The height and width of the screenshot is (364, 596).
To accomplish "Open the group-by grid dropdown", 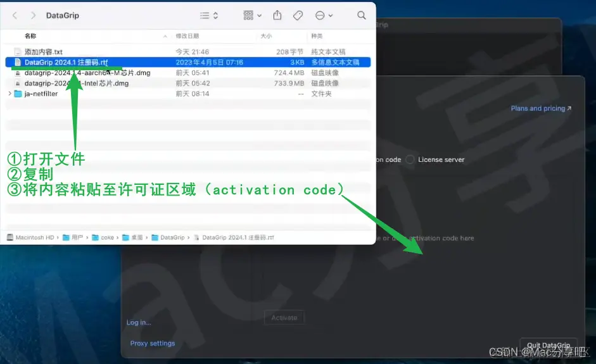I will 252,15.
